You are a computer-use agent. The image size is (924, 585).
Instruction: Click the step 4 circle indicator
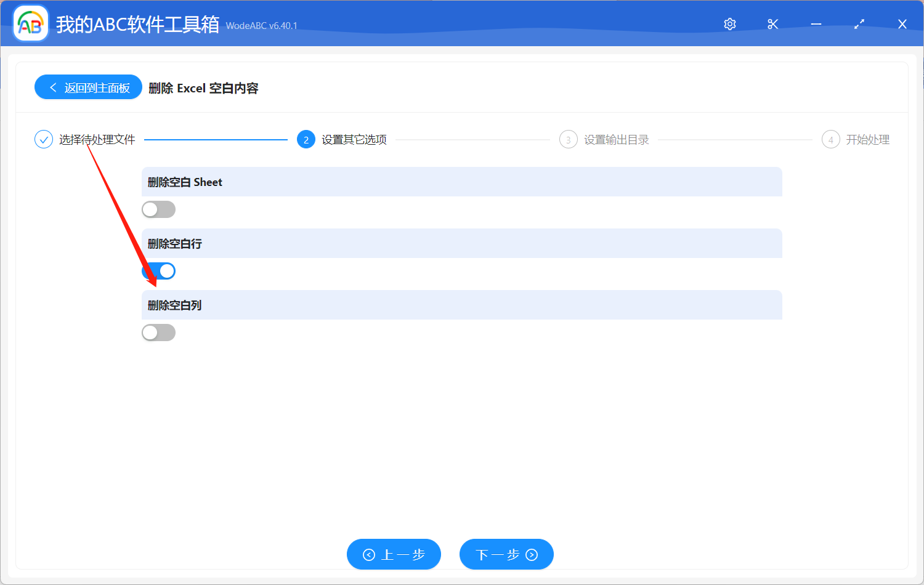point(830,139)
